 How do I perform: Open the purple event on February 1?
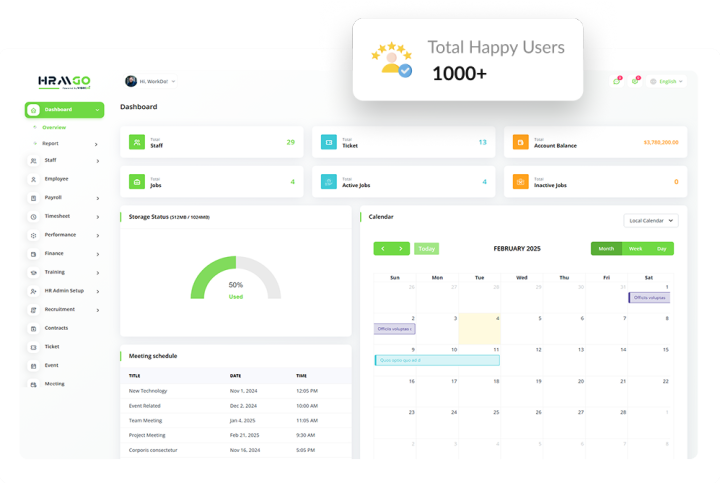point(649,298)
